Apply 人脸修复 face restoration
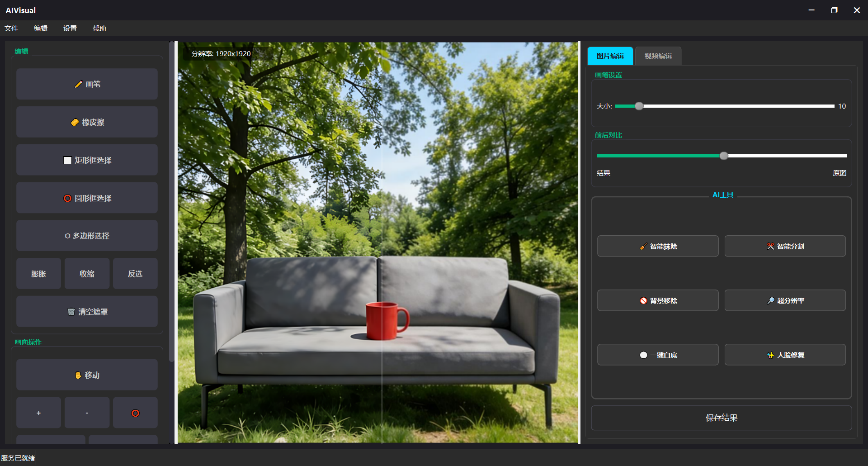The width and height of the screenshot is (868, 466). point(785,355)
